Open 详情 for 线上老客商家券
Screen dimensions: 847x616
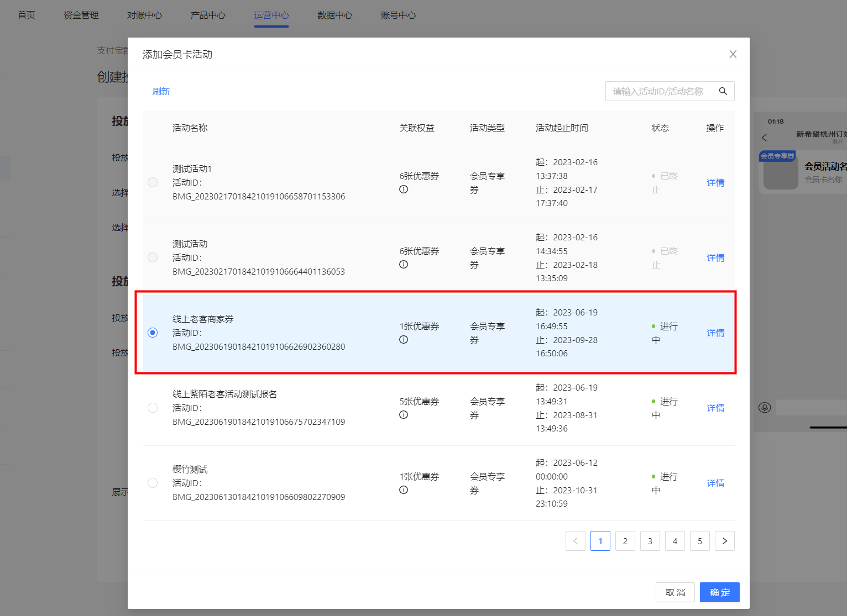[x=715, y=333]
